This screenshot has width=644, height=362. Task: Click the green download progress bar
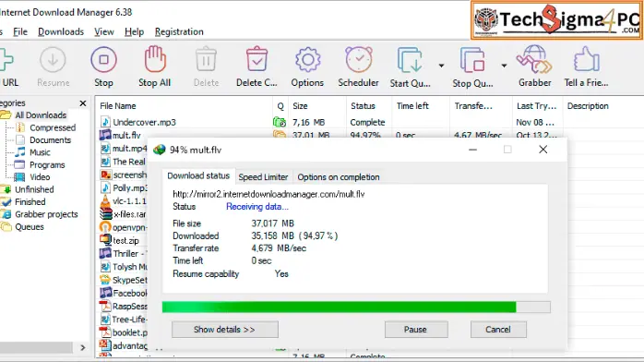pyautogui.click(x=356, y=307)
